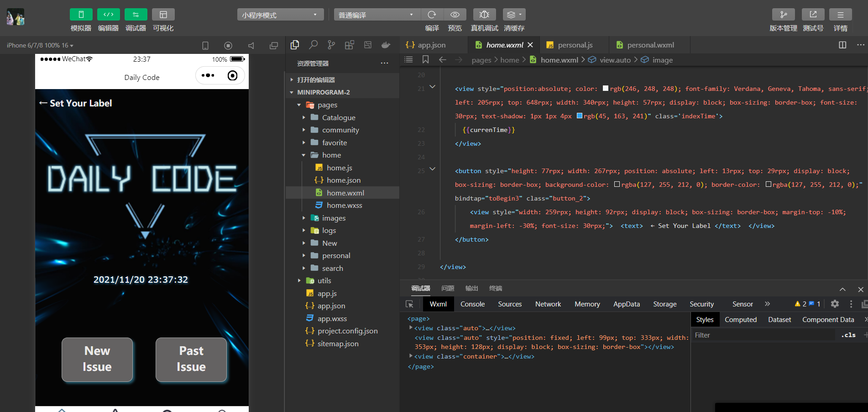Image resolution: width=868 pixels, height=412 pixels.
Task: Fold the code block at line 21
Action: click(432, 87)
